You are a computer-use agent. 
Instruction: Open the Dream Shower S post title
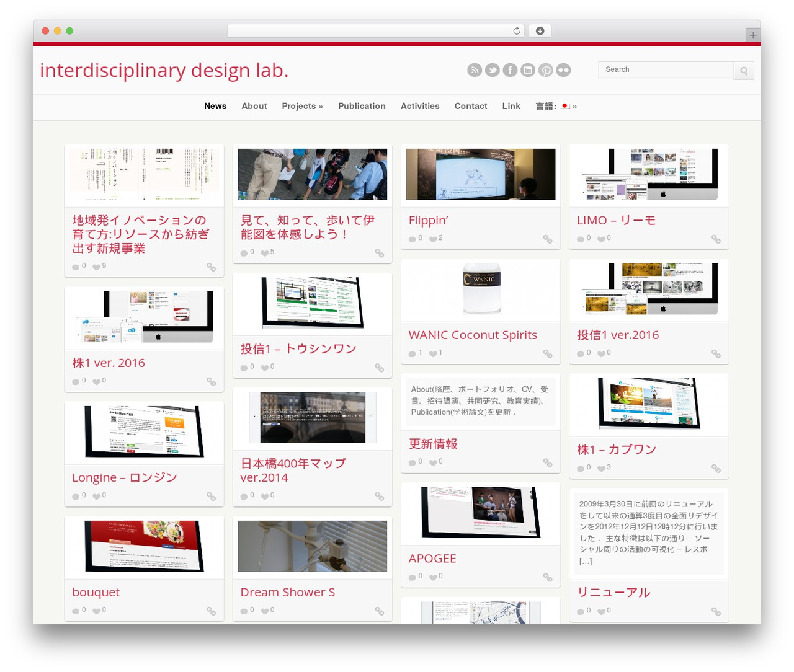pyautogui.click(x=288, y=593)
